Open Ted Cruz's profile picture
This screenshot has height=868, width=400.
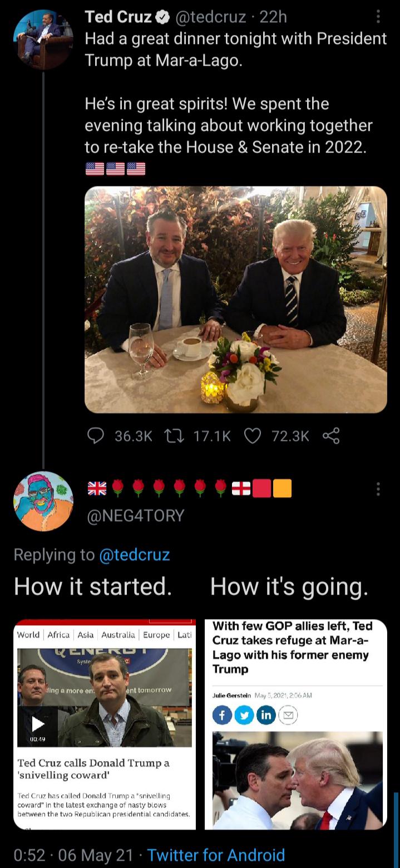pyautogui.click(x=43, y=38)
